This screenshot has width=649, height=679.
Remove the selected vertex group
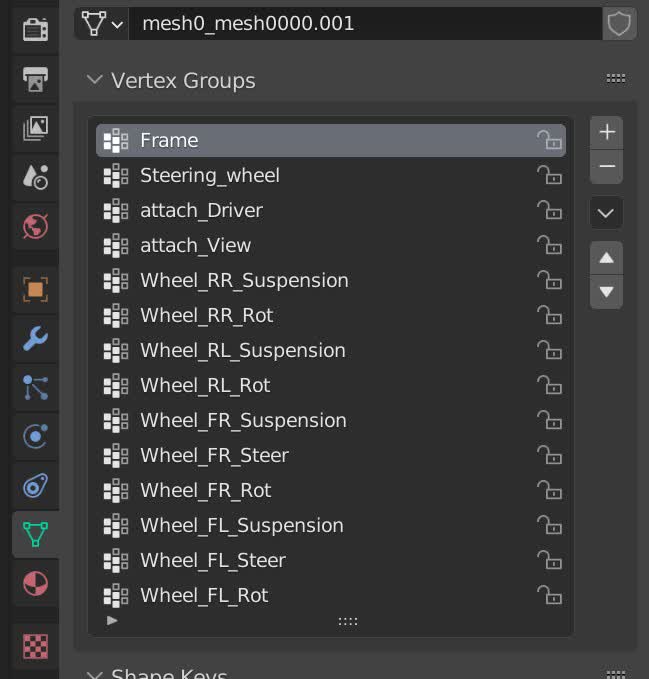coord(606,167)
